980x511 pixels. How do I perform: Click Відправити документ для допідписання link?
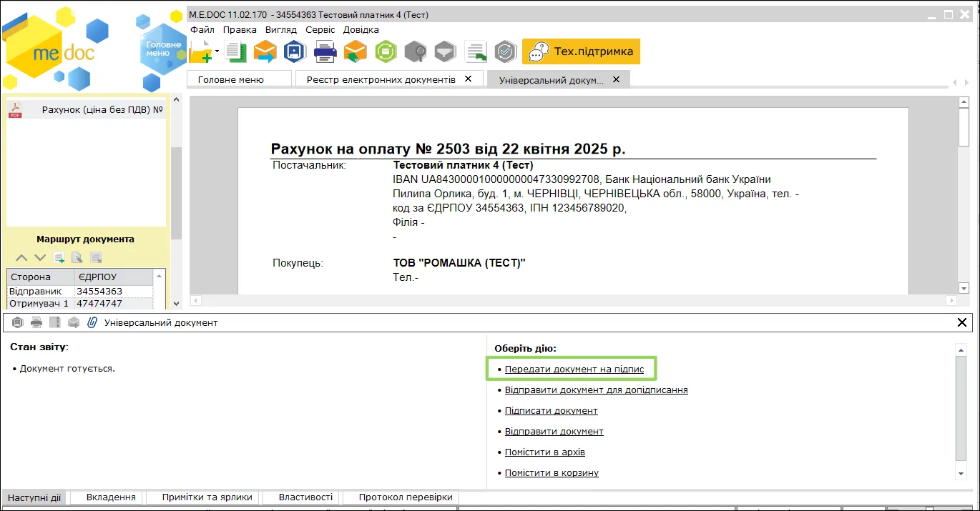tap(597, 390)
